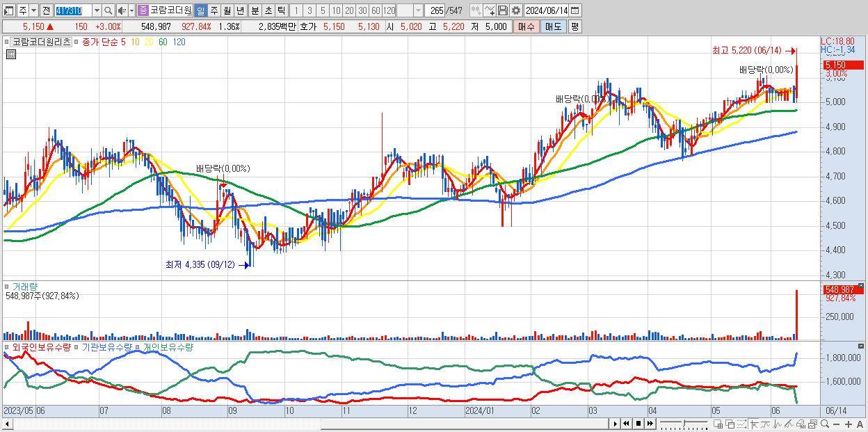Click the stop button in bottom toolbar
This screenshot has width=868, height=432.
coord(638,424)
